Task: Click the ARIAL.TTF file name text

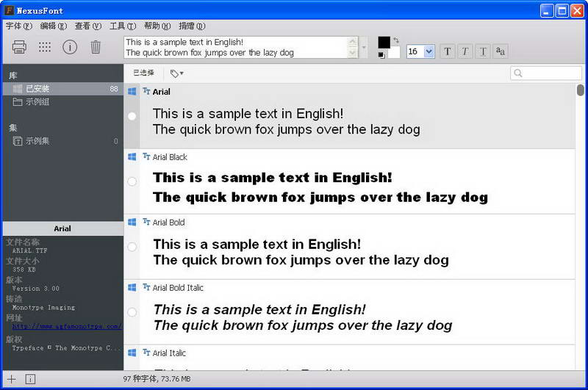Action: (x=30, y=250)
